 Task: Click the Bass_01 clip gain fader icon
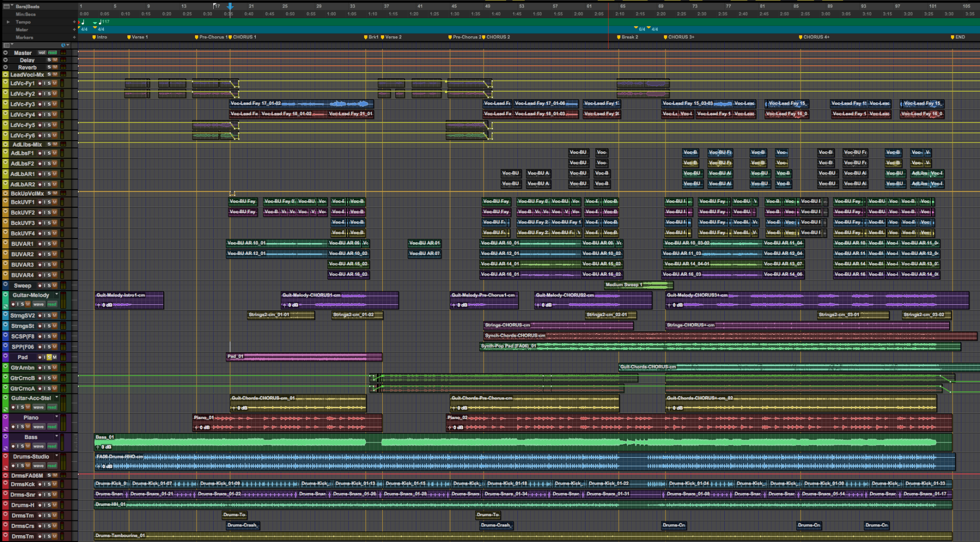pos(98,447)
